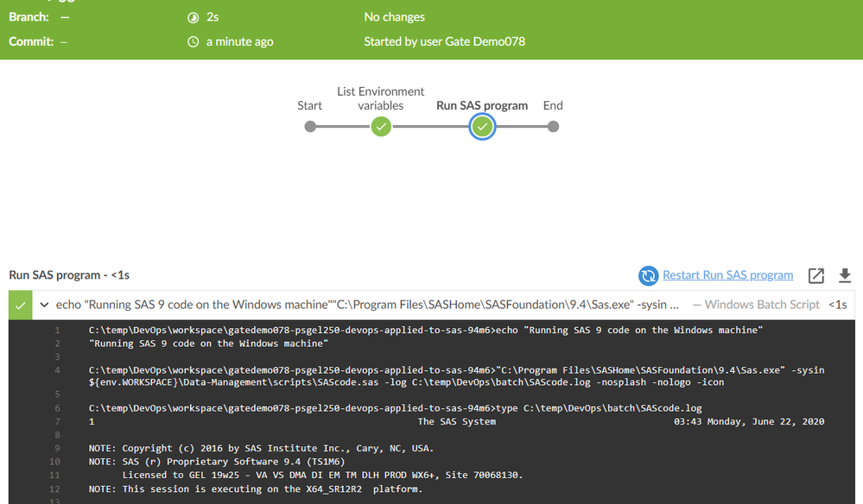Click the circular restart arrows icon
This screenshot has height=504, width=863.
649,275
